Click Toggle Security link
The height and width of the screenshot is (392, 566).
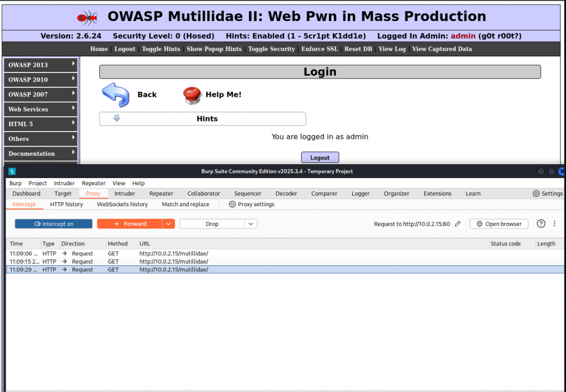click(x=271, y=49)
